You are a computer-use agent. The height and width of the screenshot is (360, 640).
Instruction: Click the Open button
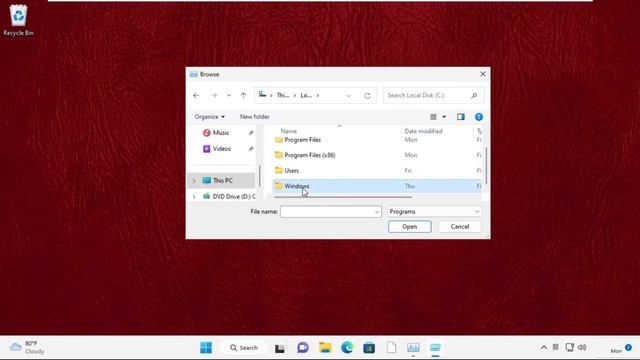click(x=409, y=227)
